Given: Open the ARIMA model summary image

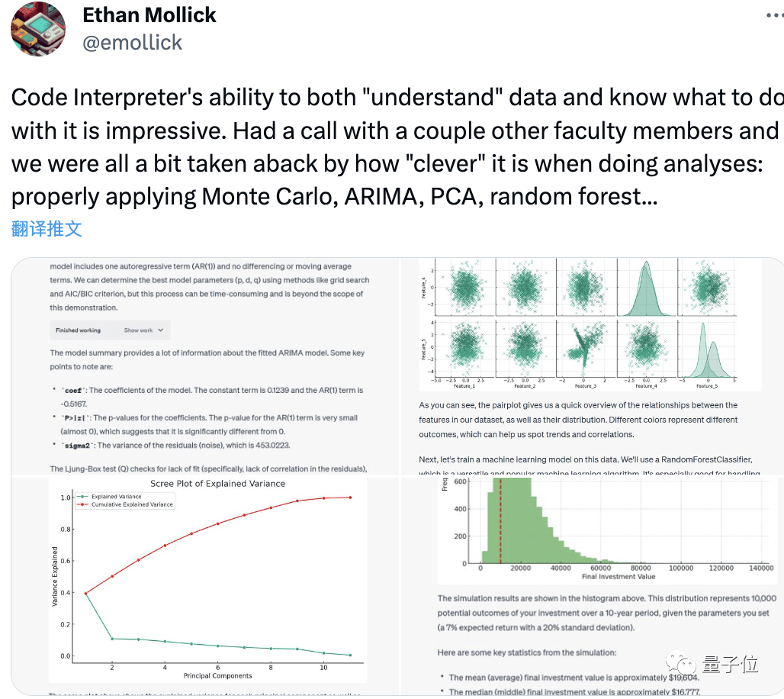Looking at the screenshot, I should point(205,366).
